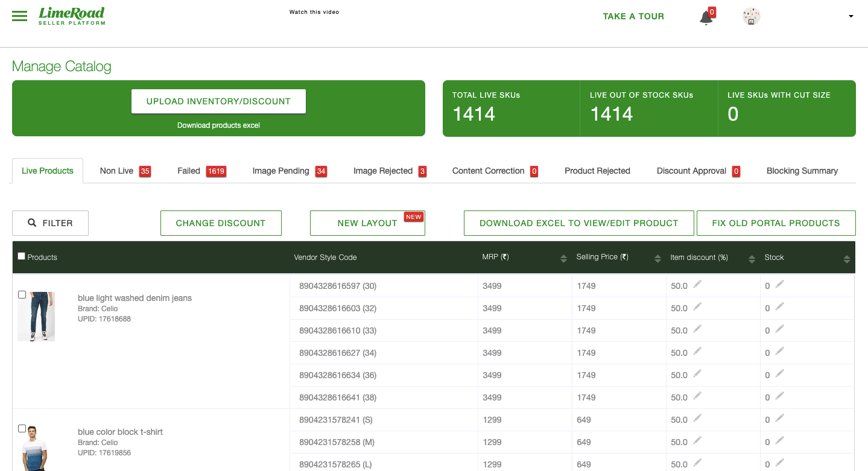Click the notification bell icon

[x=706, y=18]
